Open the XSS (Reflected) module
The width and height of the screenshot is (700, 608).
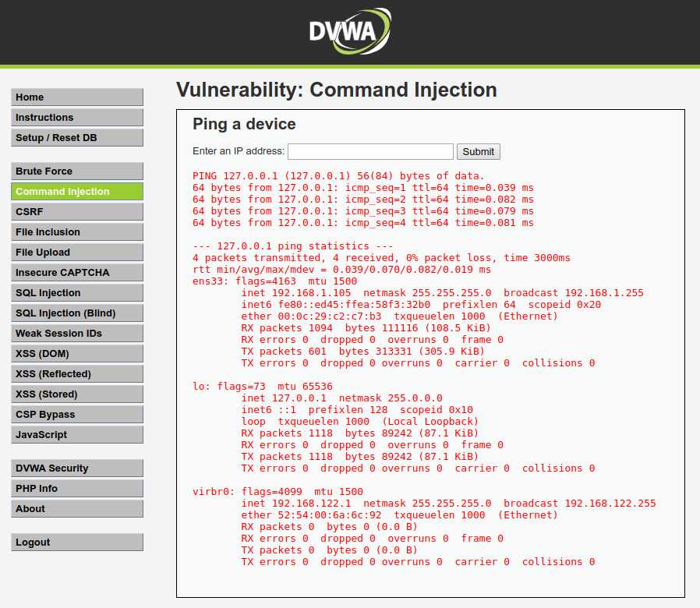(77, 373)
